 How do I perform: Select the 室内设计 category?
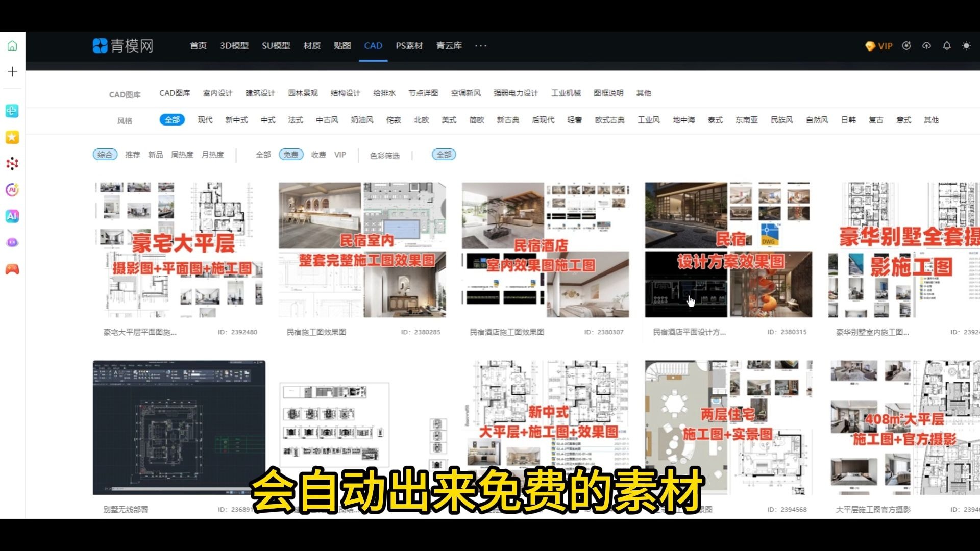tap(218, 93)
